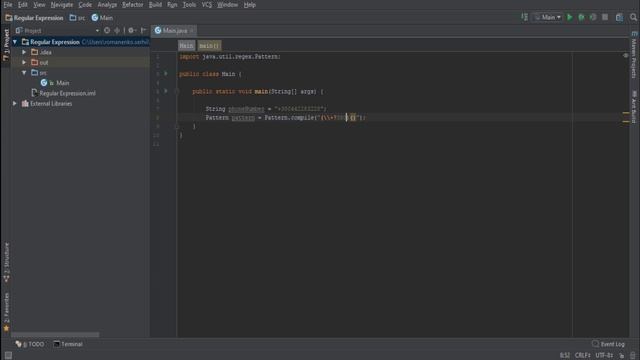640x360 pixels.
Task: Click the UTF-8 encoding selector
Action: tap(604, 356)
